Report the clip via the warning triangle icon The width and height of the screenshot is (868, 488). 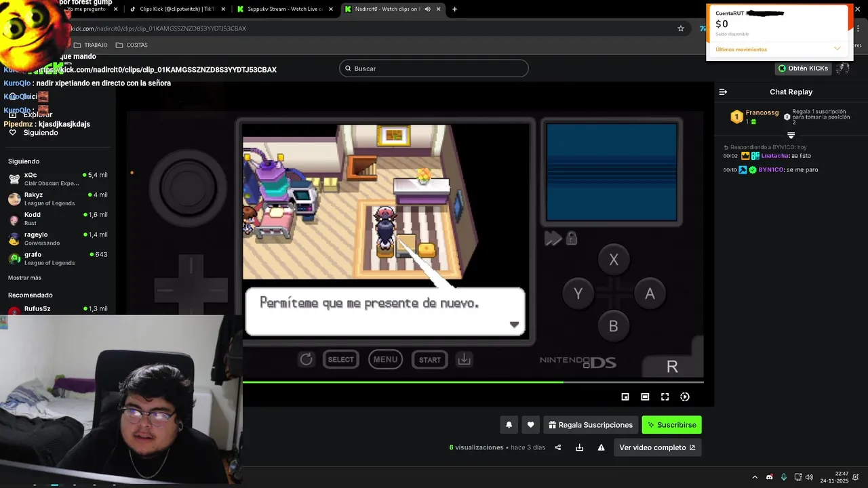601,447
